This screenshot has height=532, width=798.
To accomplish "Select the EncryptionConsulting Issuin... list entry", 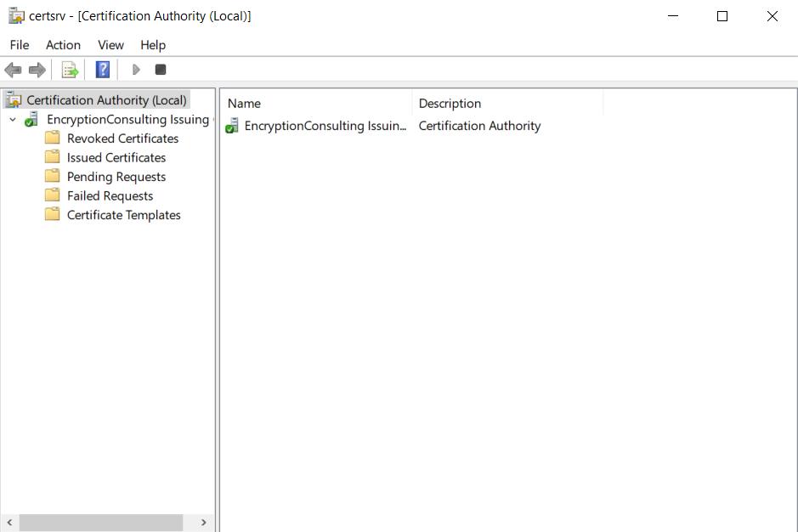I will 325,126.
